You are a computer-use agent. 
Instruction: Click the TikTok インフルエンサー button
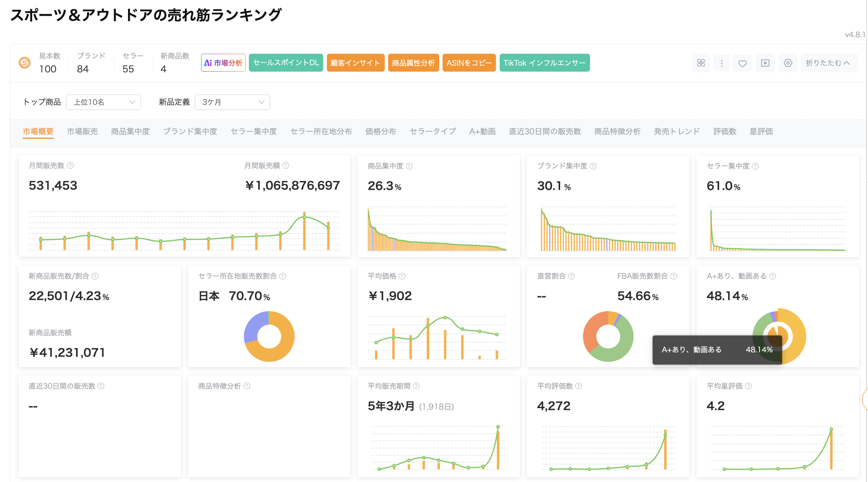coord(544,63)
